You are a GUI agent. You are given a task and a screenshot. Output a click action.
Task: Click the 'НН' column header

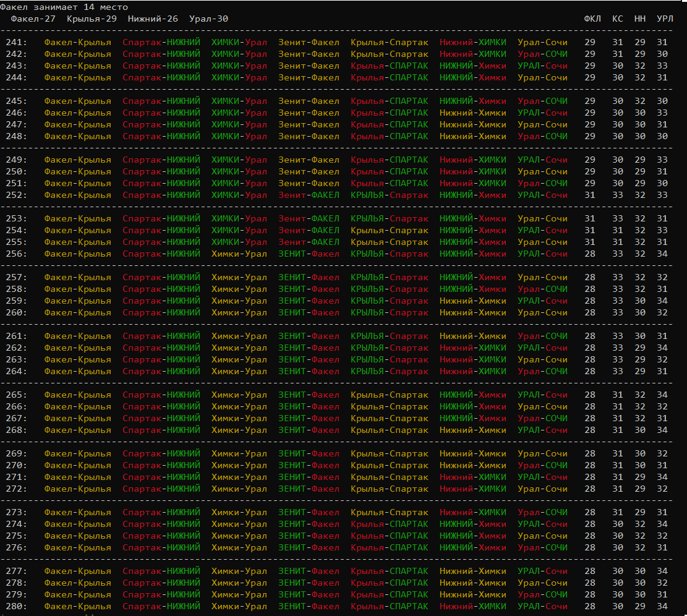click(640, 19)
